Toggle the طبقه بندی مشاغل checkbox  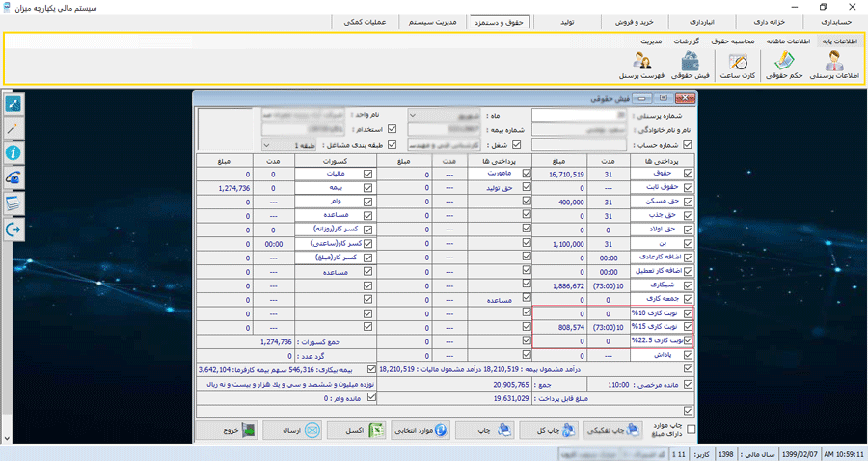[x=392, y=145]
